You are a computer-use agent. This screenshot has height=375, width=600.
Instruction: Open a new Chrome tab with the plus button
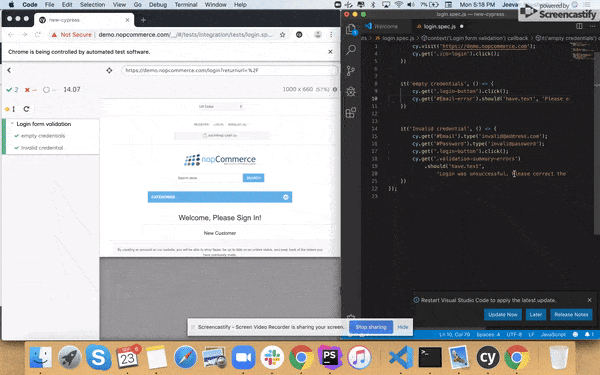143,20
